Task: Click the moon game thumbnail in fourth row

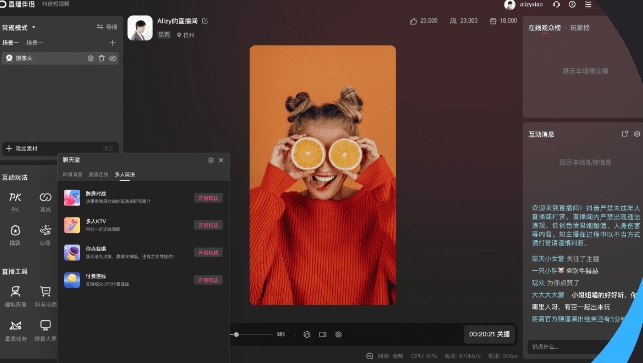Action: coord(72,280)
